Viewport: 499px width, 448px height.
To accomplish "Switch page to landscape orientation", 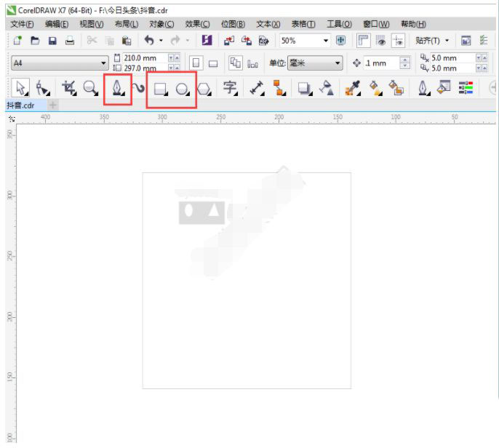I will (x=214, y=63).
